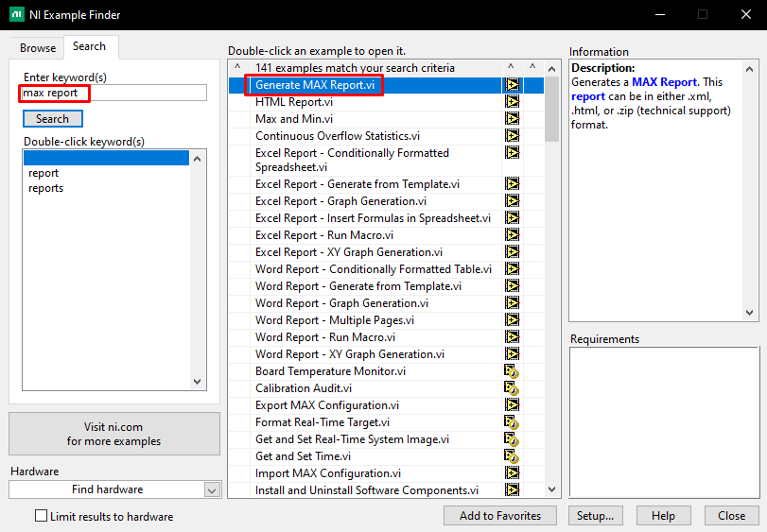Select the highlighted blank keyword row

pyautogui.click(x=106, y=158)
